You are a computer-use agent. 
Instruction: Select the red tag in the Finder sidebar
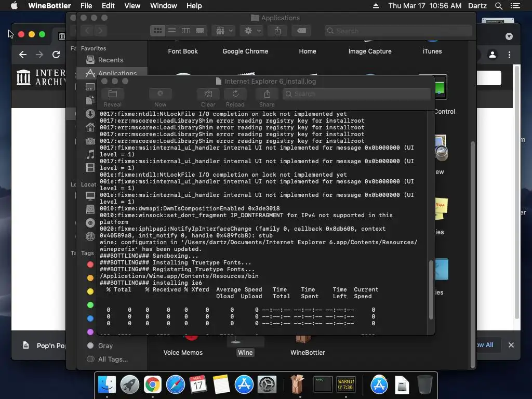click(90, 264)
